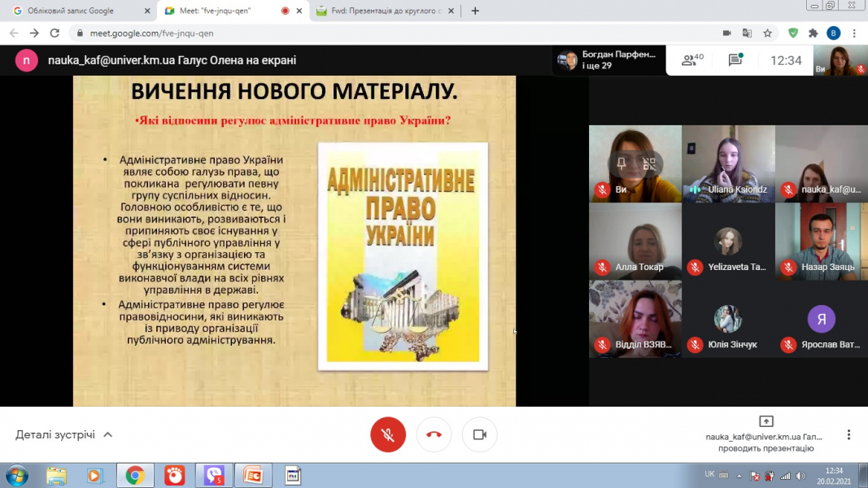Screen dimensions: 868x488
Task: Open the meeting chat panel
Action: 735,60
